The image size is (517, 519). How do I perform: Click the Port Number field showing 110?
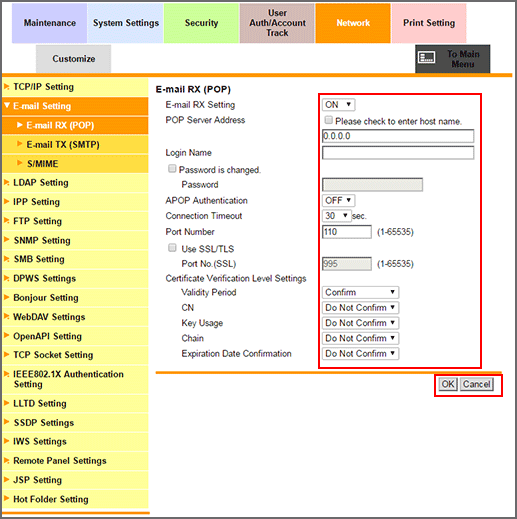347,232
